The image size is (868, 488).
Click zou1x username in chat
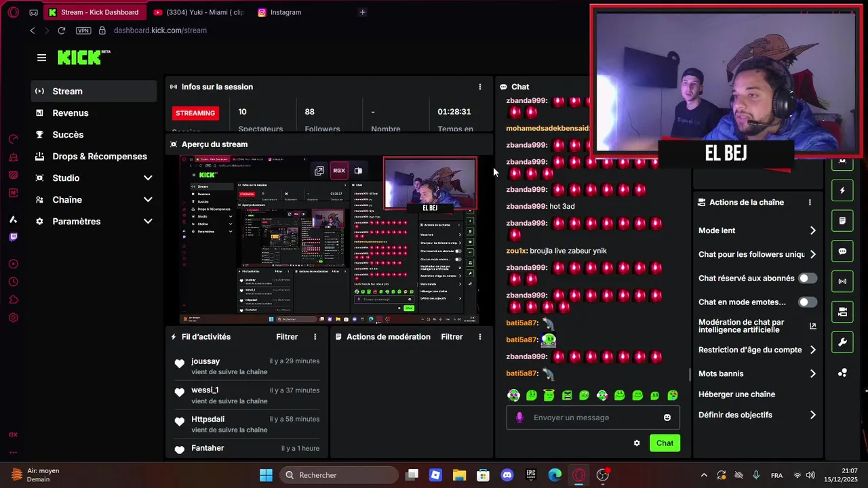pos(517,251)
